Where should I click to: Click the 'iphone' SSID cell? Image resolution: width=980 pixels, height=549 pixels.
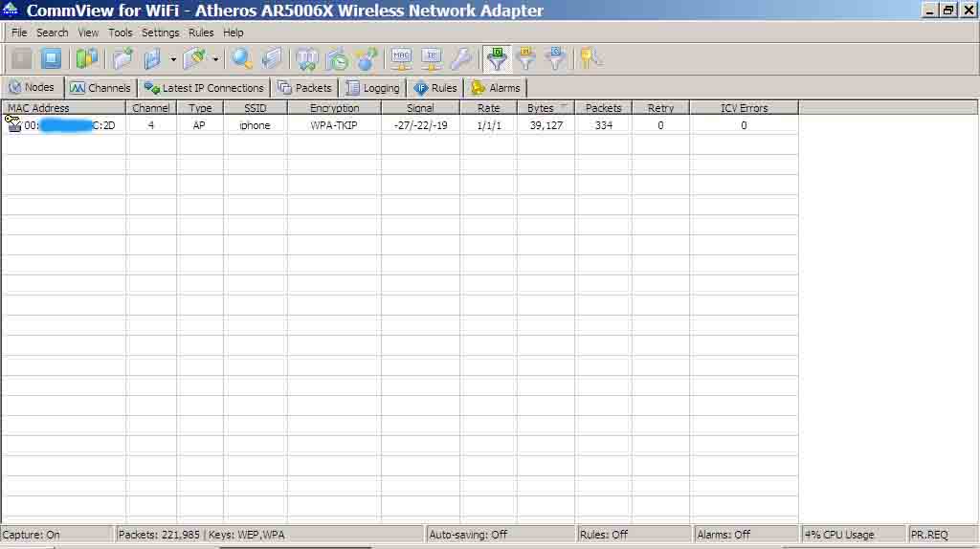(255, 125)
